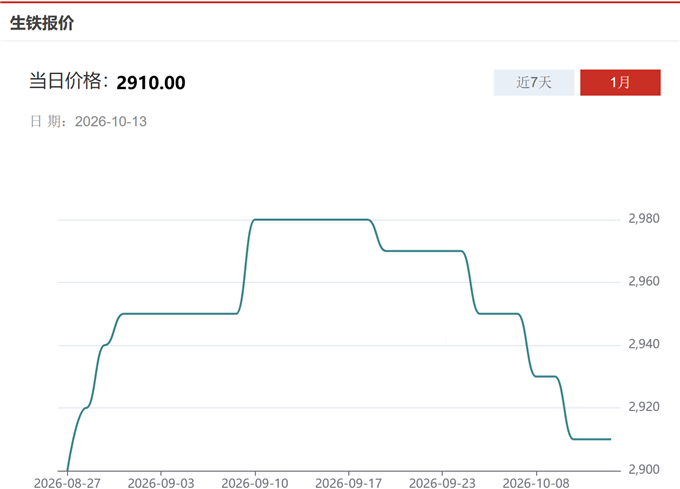Switch chart to 近7天 range
The height and width of the screenshot is (489, 680).
pyautogui.click(x=534, y=82)
